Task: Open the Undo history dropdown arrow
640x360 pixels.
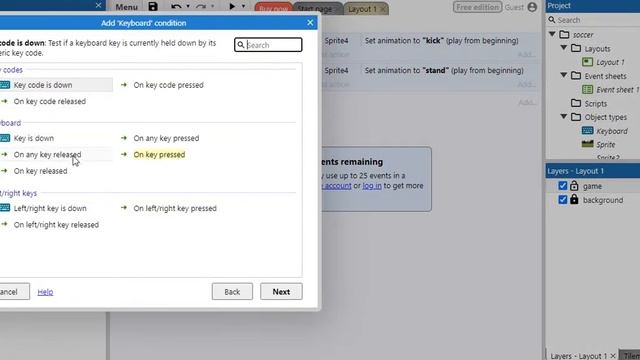Action: coord(188,7)
